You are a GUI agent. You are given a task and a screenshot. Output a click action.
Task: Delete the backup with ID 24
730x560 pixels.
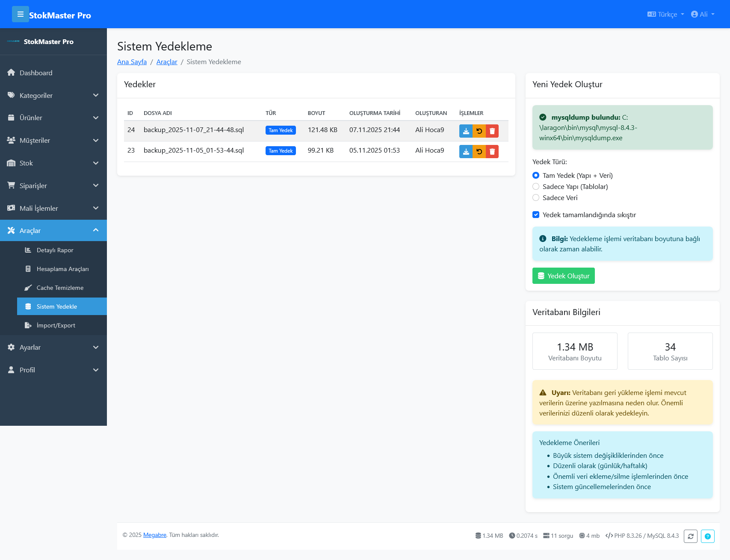click(x=492, y=131)
